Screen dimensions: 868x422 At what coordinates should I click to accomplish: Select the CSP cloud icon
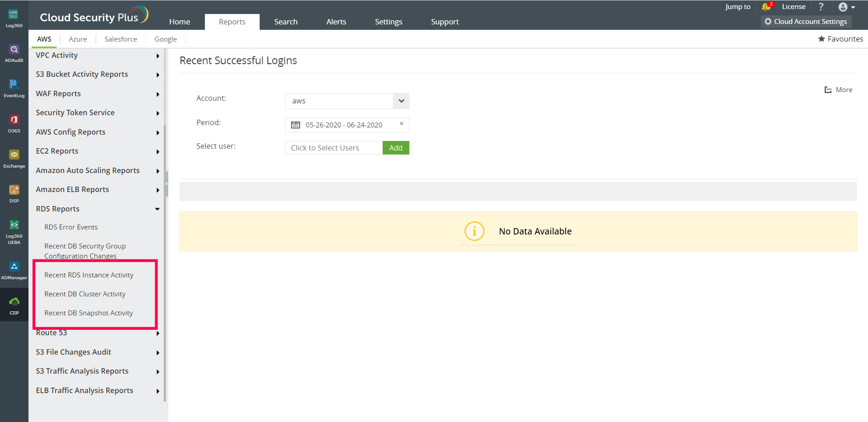(x=14, y=302)
